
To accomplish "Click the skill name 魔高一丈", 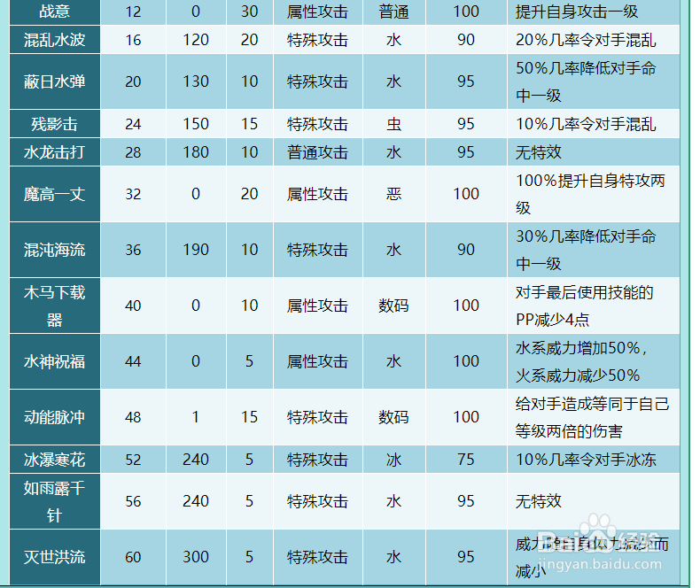I will click(x=54, y=194).
